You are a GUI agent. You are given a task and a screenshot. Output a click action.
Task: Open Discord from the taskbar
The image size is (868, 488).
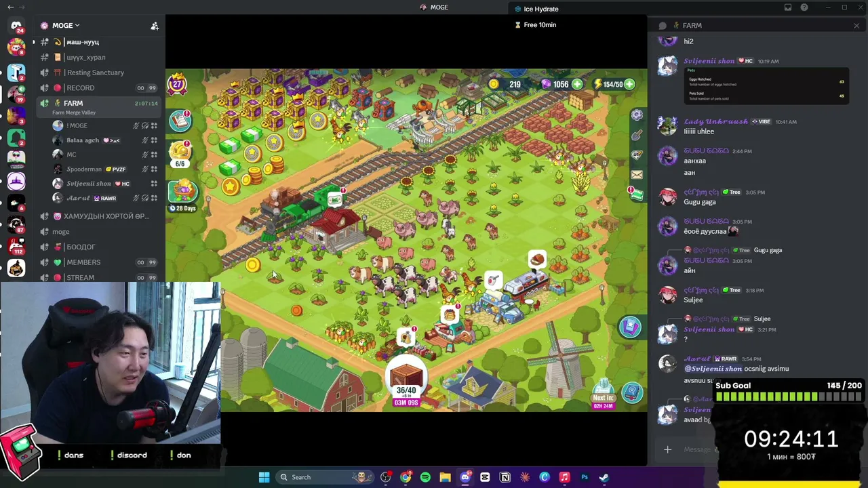(x=465, y=477)
